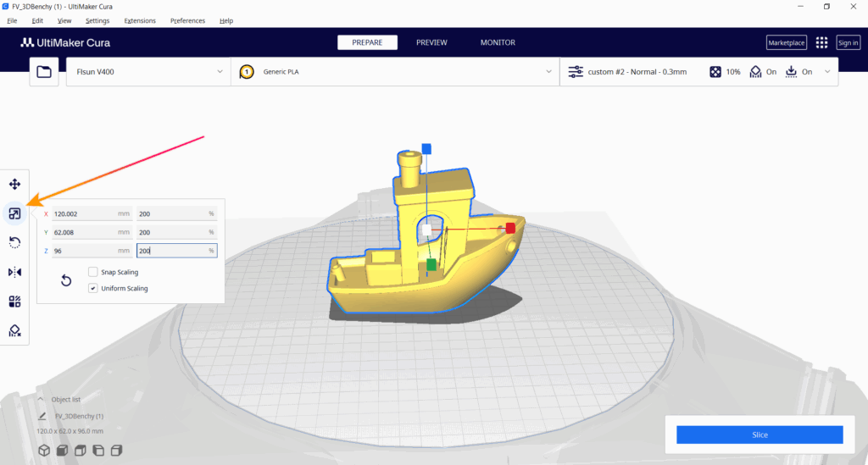This screenshot has height=465, width=868.
Task: Select the Support Blocker tool
Action: coord(15,330)
